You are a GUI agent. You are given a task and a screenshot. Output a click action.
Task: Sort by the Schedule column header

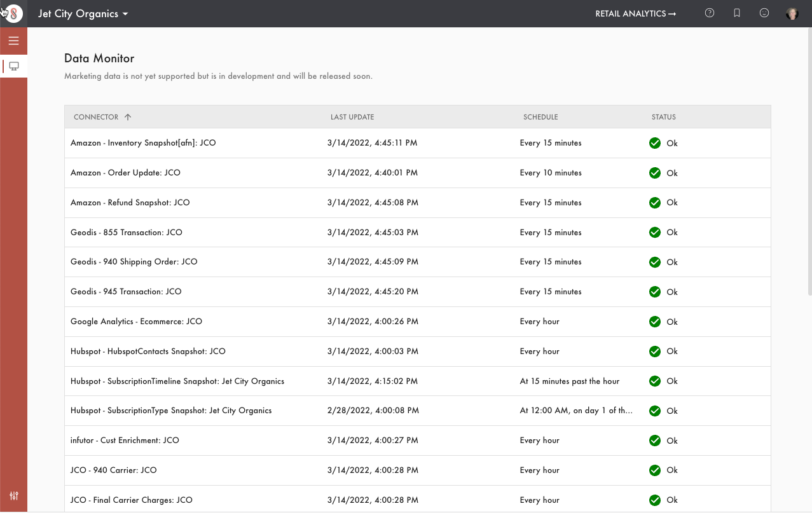click(x=540, y=117)
